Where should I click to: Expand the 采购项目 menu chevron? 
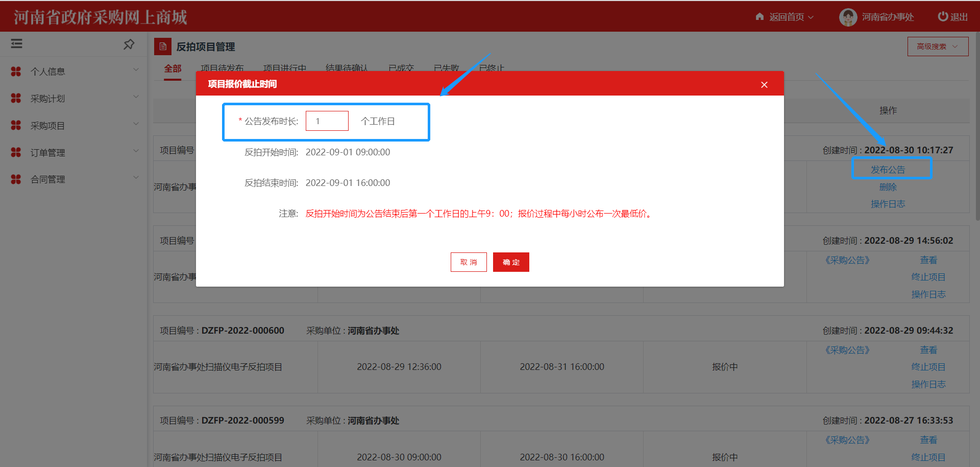136,124
